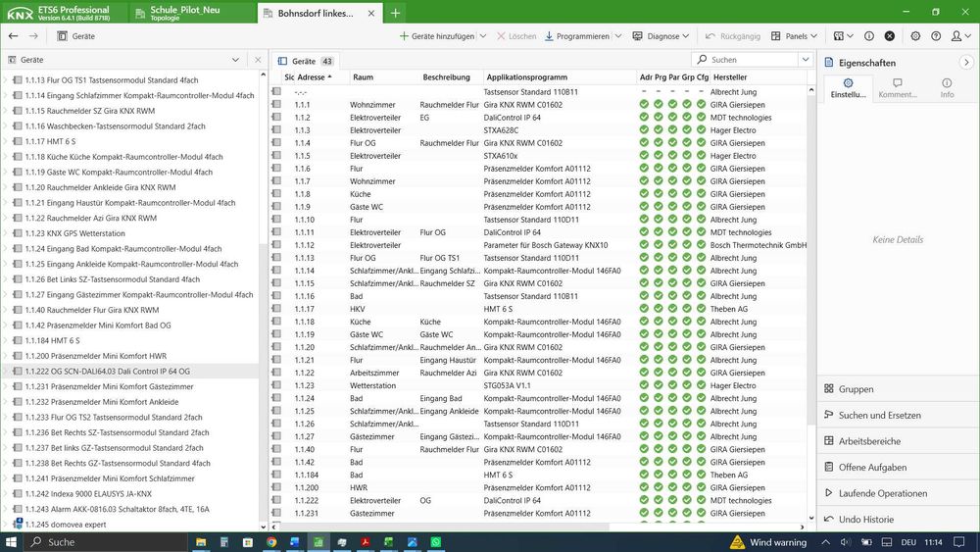
Task: Switch to the Info properties tab
Action: pos(947,87)
